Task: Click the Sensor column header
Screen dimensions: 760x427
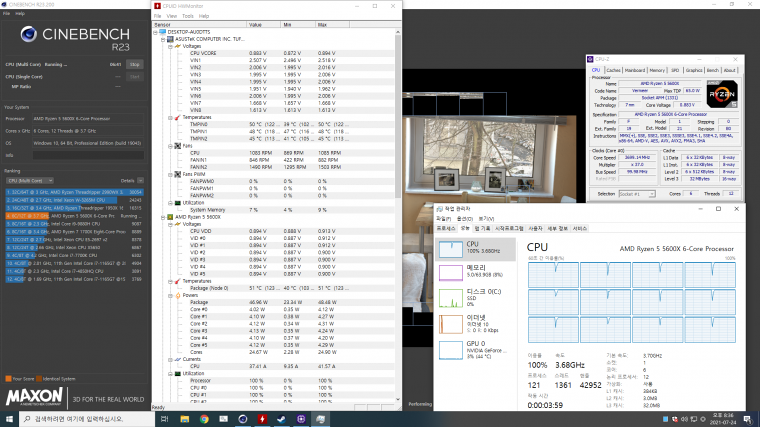Action: pos(199,25)
